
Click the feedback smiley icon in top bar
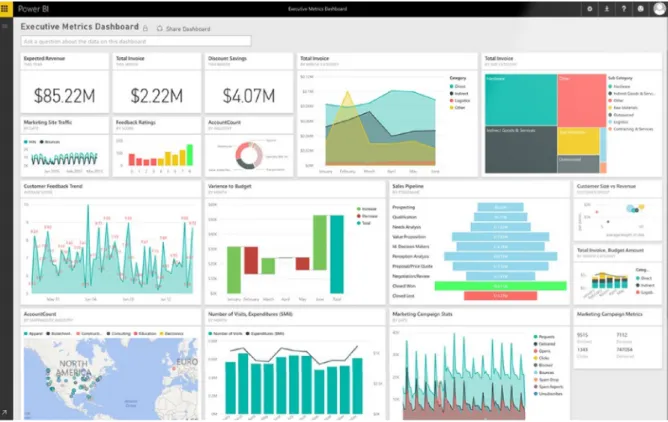640,9
